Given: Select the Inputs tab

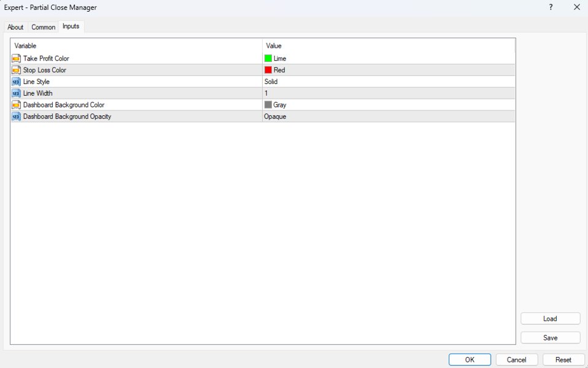Looking at the screenshot, I should 71,26.
